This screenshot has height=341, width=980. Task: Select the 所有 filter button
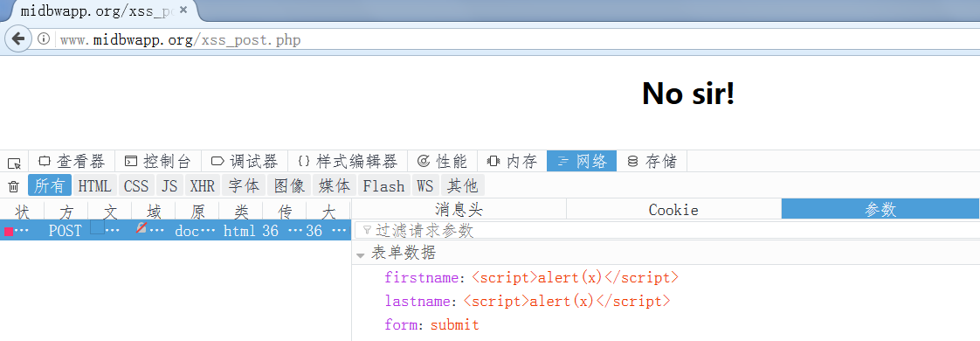50,186
